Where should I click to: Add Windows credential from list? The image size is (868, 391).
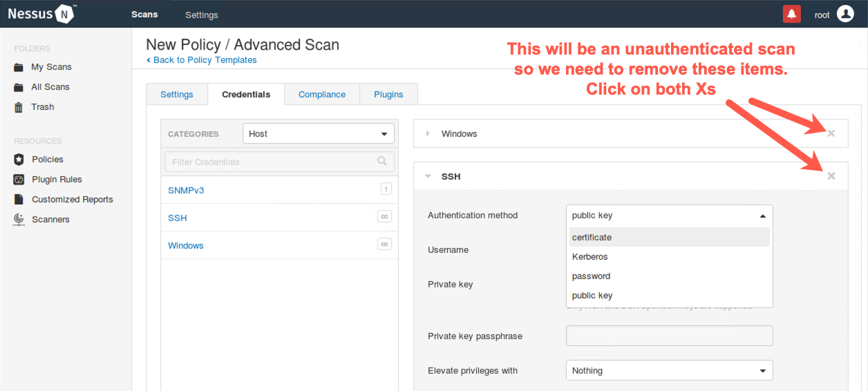click(186, 245)
